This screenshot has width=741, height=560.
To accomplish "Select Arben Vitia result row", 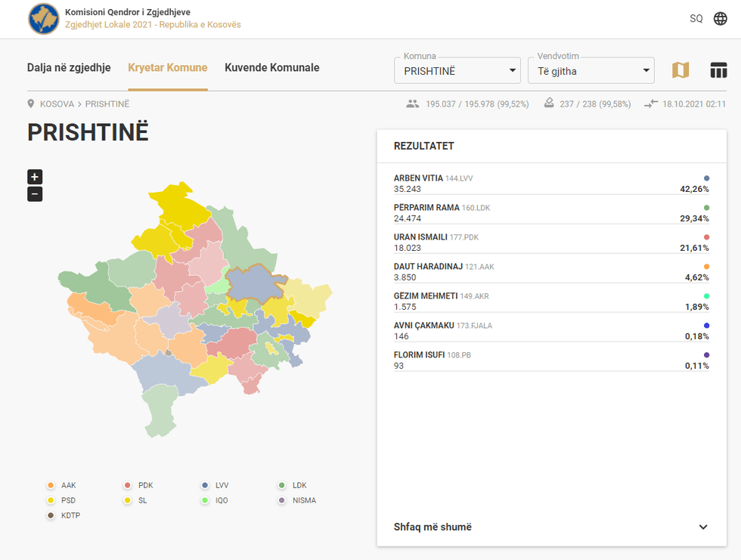I will tap(550, 184).
